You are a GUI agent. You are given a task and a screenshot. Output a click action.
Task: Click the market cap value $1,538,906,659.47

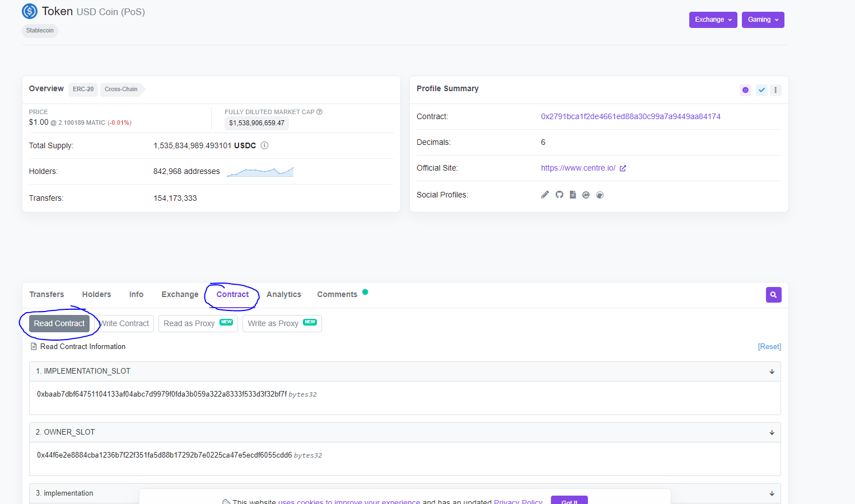256,123
